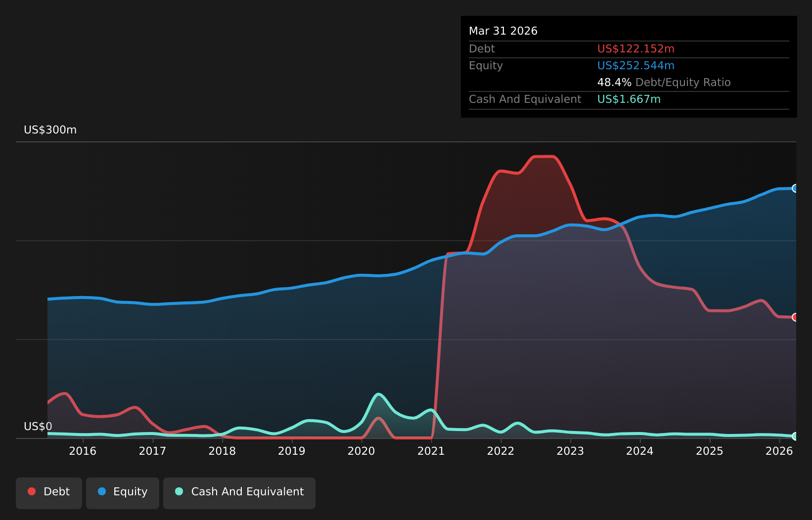Viewport: 812px width, 520px height.
Task: Click the US$1.667m cash value
Action: [x=629, y=99]
